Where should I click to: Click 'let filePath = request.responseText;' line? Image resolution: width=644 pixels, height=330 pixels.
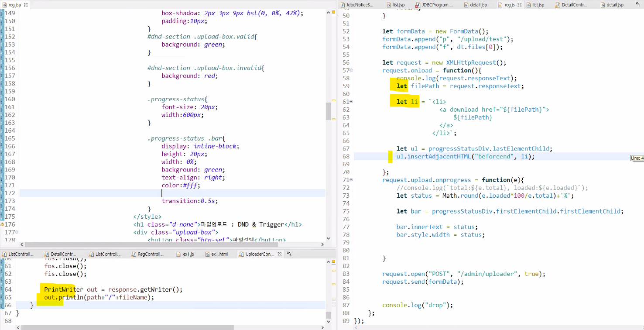(x=460, y=86)
